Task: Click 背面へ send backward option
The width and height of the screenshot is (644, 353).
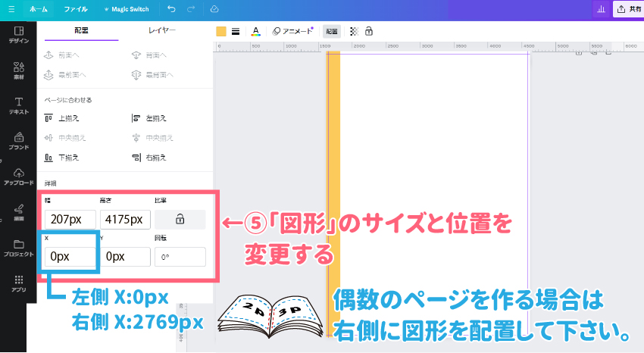Action: [149, 55]
